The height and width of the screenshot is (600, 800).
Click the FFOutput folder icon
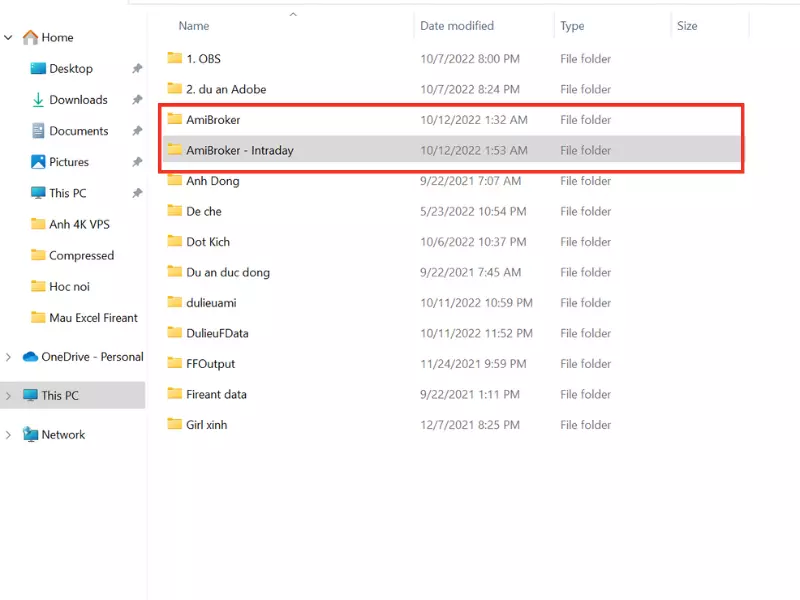[174, 363]
